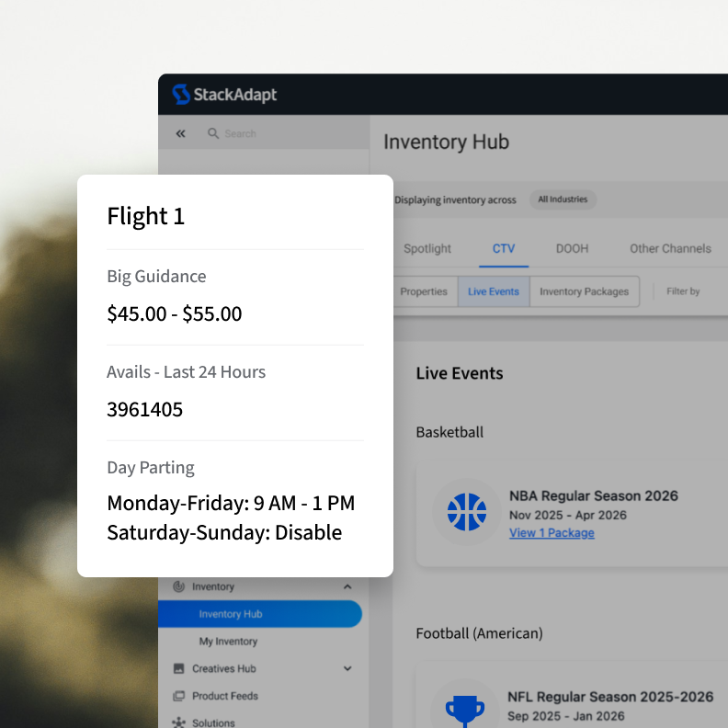This screenshot has height=728, width=728.
Task: Open My Inventory in the sidebar
Action: click(228, 642)
